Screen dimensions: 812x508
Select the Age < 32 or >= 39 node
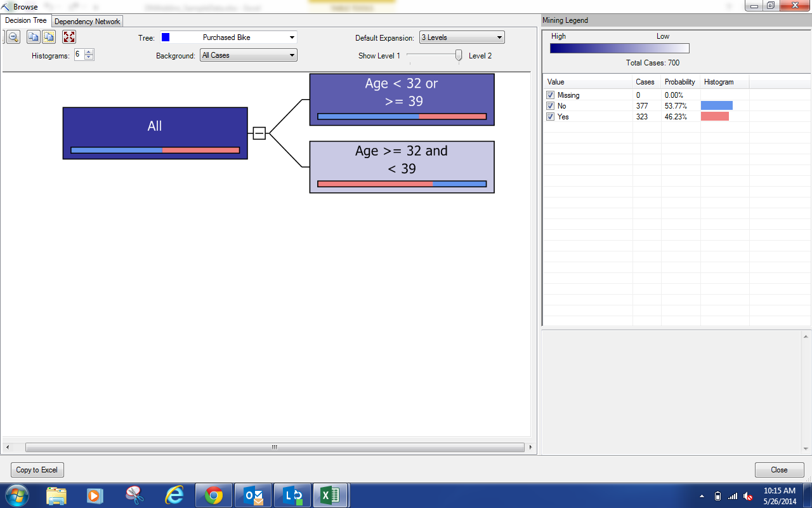(402, 99)
